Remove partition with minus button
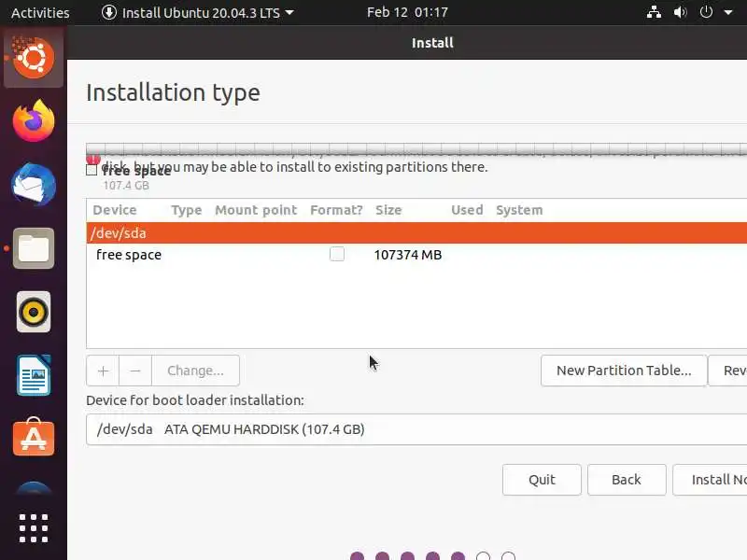The height and width of the screenshot is (560, 747). pos(135,371)
